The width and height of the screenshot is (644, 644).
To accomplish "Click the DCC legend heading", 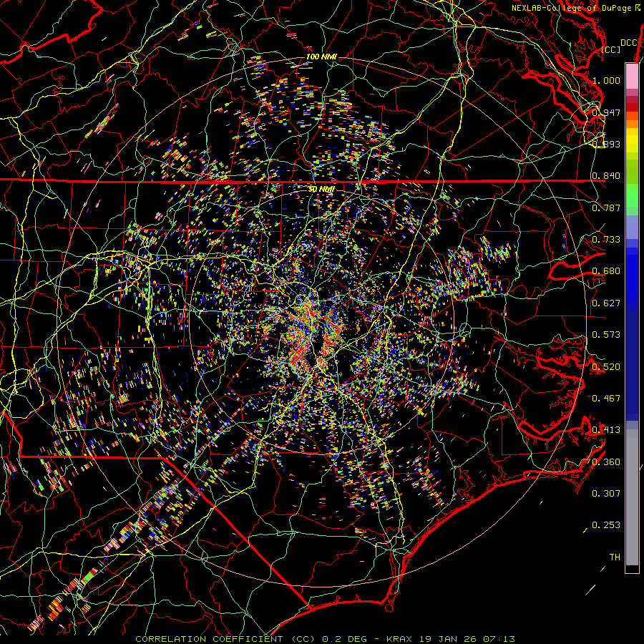I will (x=628, y=43).
